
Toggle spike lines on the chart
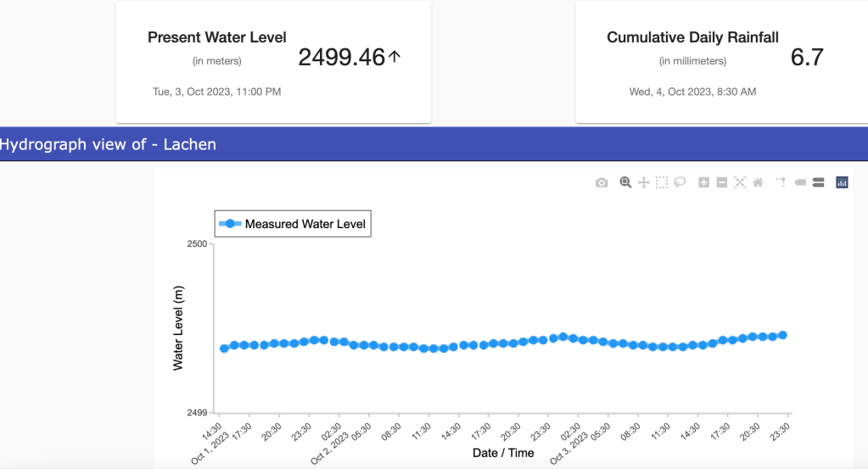(x=781, y=182)
